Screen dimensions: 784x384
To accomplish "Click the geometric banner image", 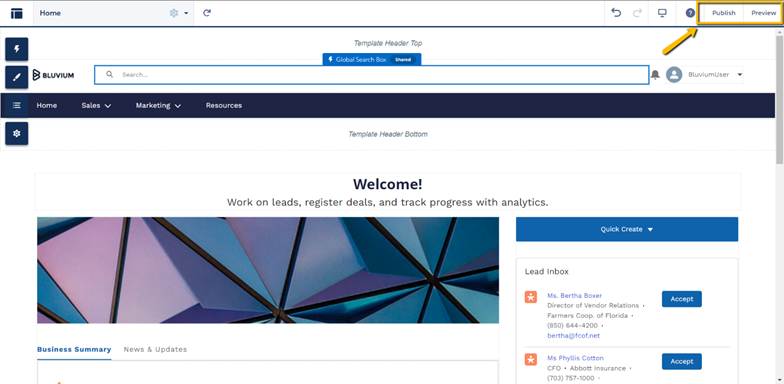I will coord(268,270).
